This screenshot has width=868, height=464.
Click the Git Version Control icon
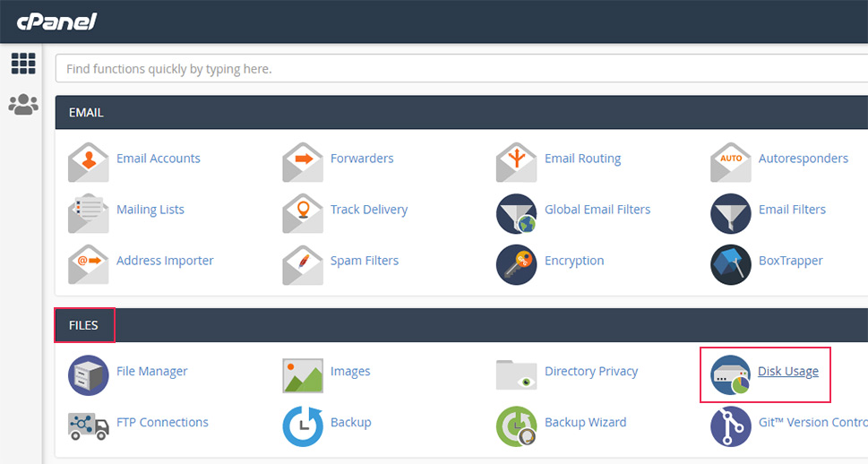click(731, 426)
